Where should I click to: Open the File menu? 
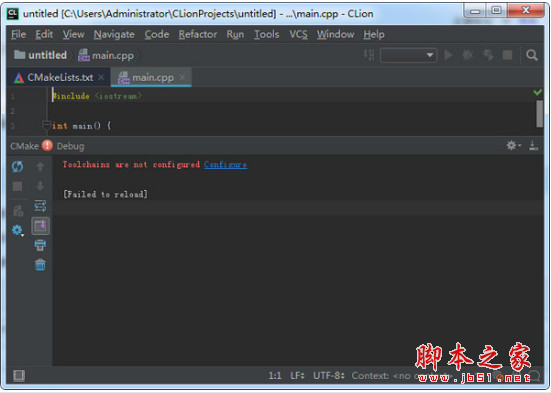pos(18,34)
